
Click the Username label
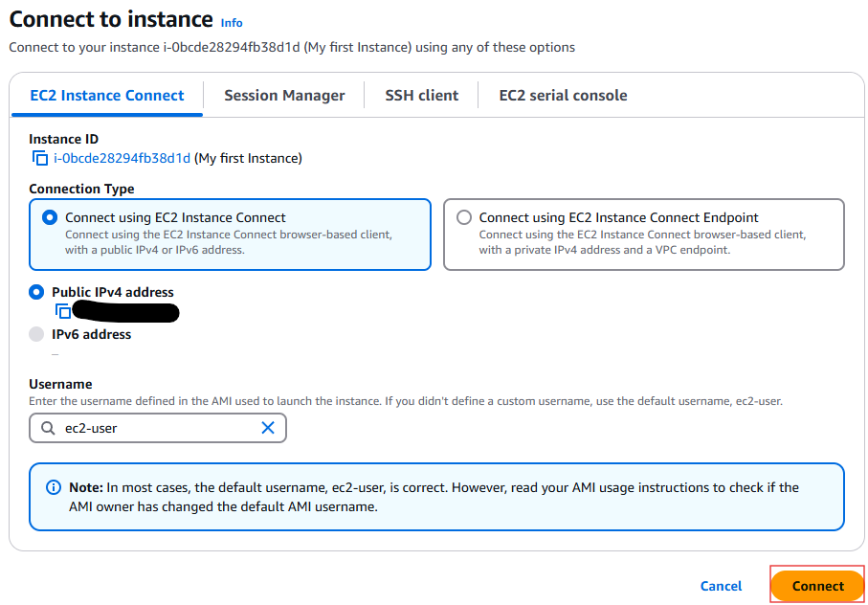tap(60, 384)
